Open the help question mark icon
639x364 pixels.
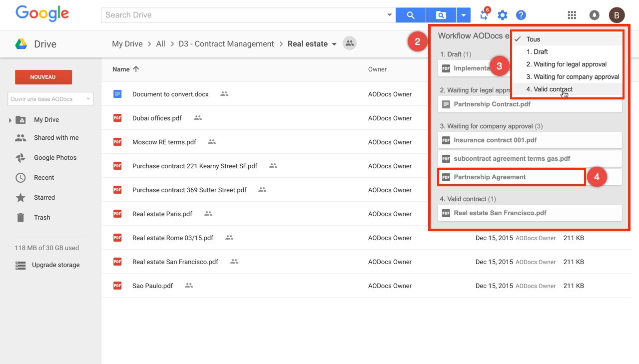(521, 15)
